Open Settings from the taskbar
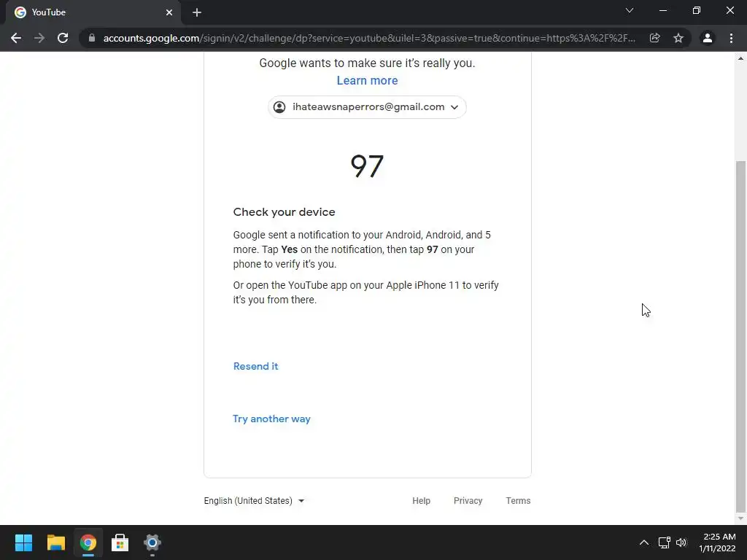Image resolution: width=747 pixels, height=560 pixels. click(x=152, y=542)
